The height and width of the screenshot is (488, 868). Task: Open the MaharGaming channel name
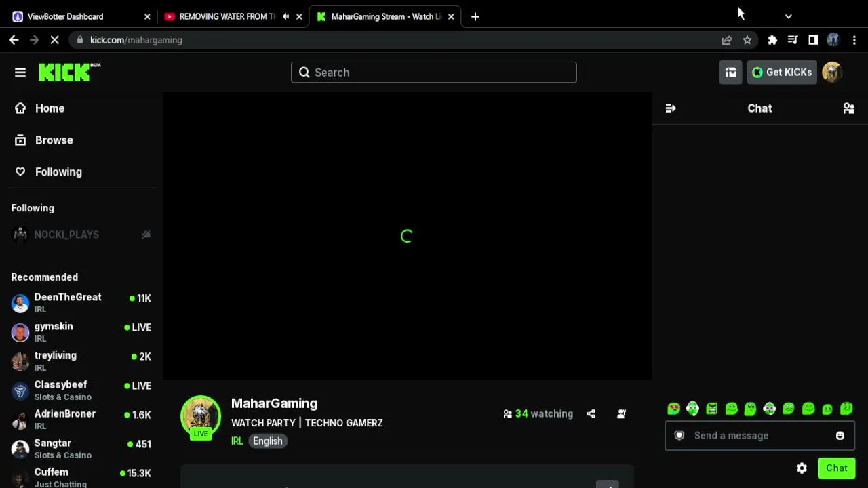[x=274, y=403]
